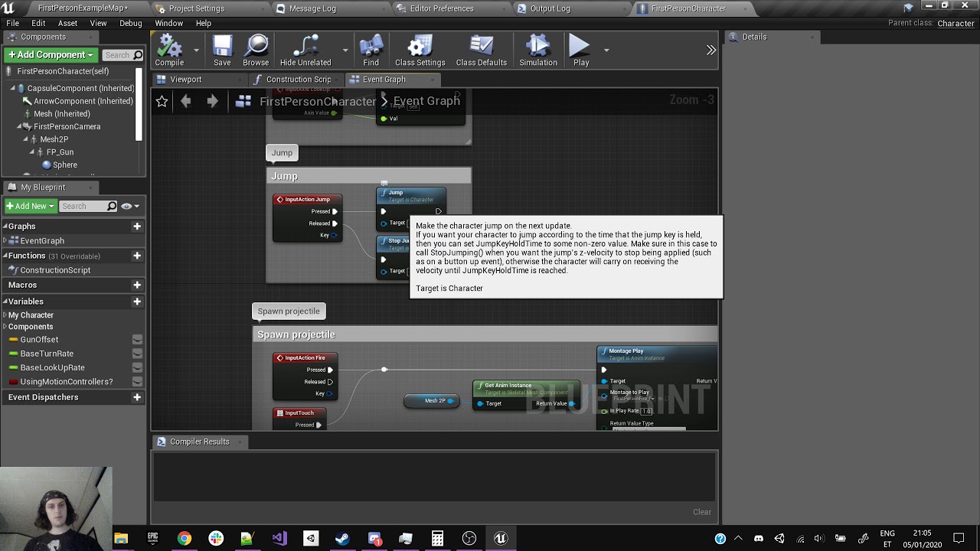Open Add Component dropdown
This screenshot has width=980, height=551.
(51, 55)
